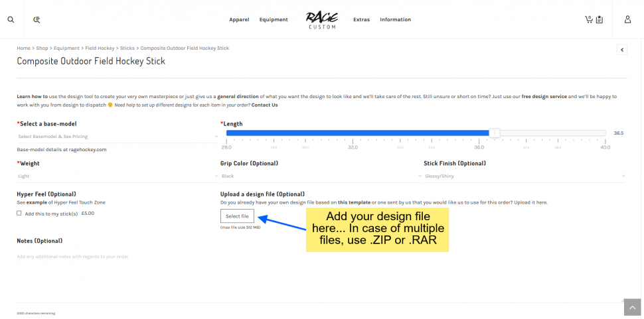The height and width of the screenshot is (319, 644).
Task: Open the Apparel menu
Action: coord(239,20)
